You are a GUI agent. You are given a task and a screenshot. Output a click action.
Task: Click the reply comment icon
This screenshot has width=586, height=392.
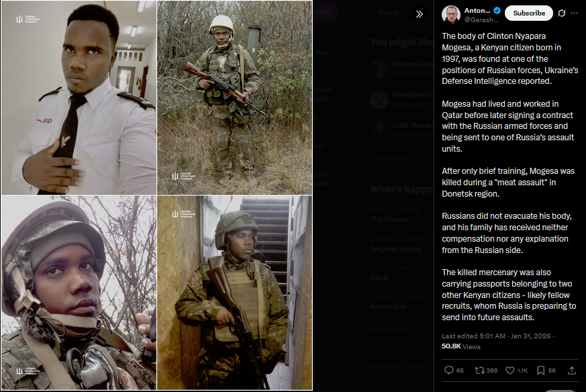(x=448, y=371)
